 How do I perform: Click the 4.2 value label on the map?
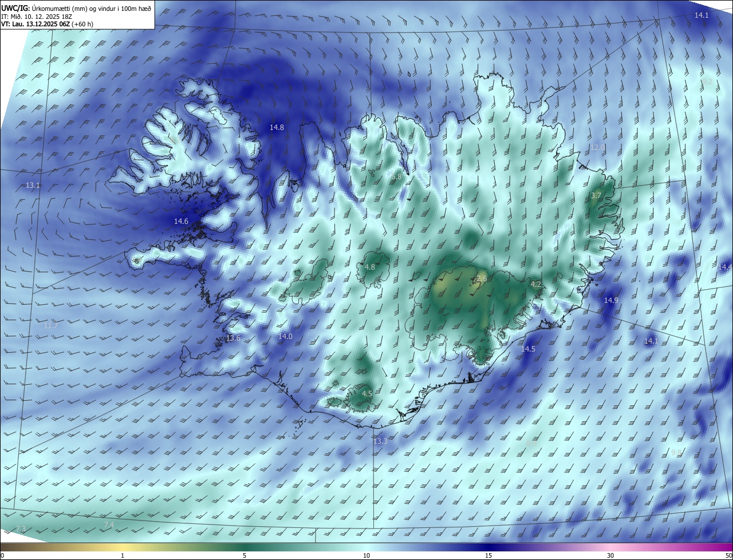pos(536,285)
